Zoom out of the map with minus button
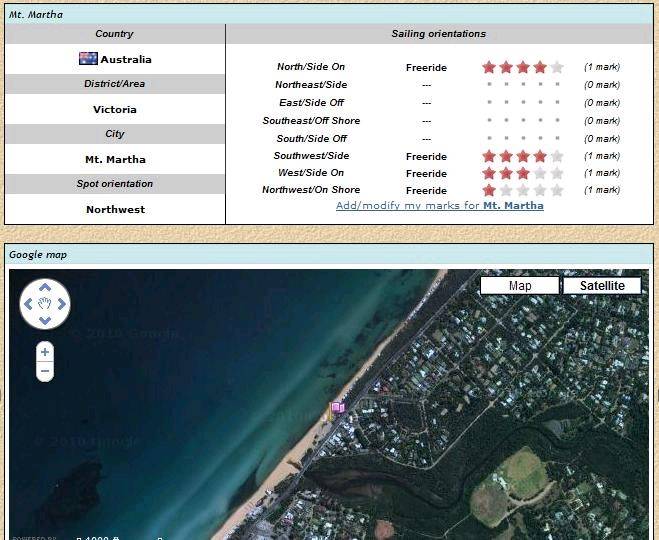Image resolution: width=659 pixels, height=540 pixels. (x=45, y=371)
